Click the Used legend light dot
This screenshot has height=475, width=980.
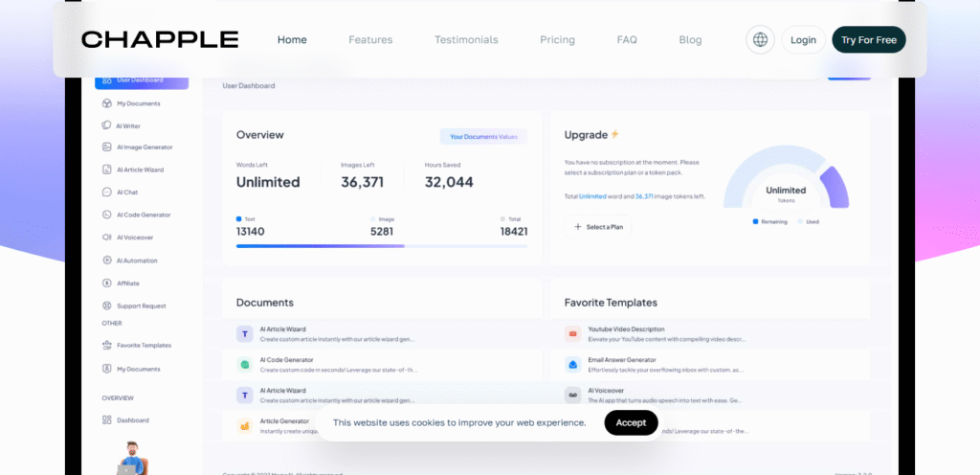point(800,222)
